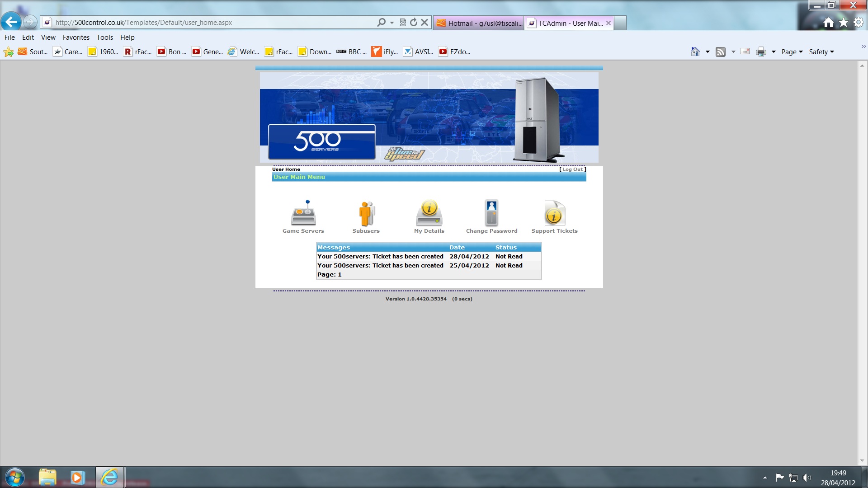
Task: Open Internet Explorer tools gear icon
Action: 859,23
